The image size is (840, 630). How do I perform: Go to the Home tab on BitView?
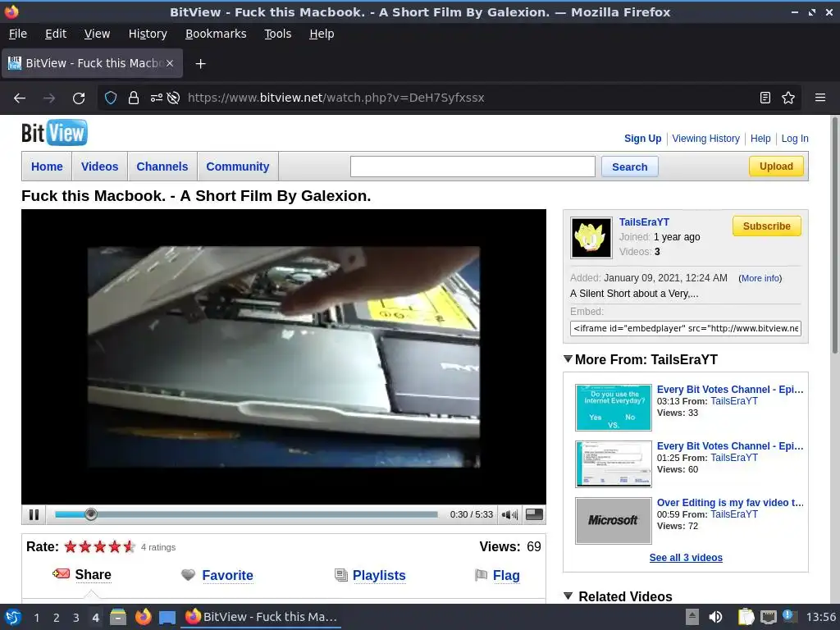(x=47, y=167)
